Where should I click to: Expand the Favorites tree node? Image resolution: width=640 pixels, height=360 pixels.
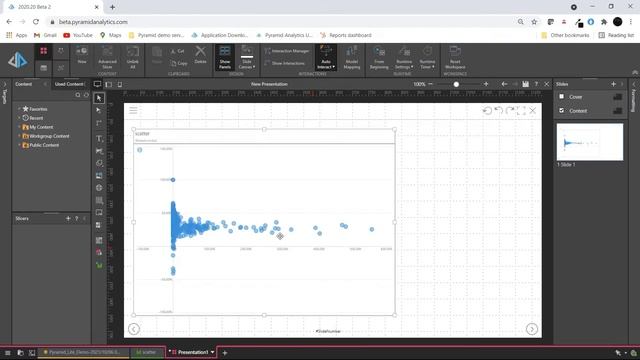19,109
